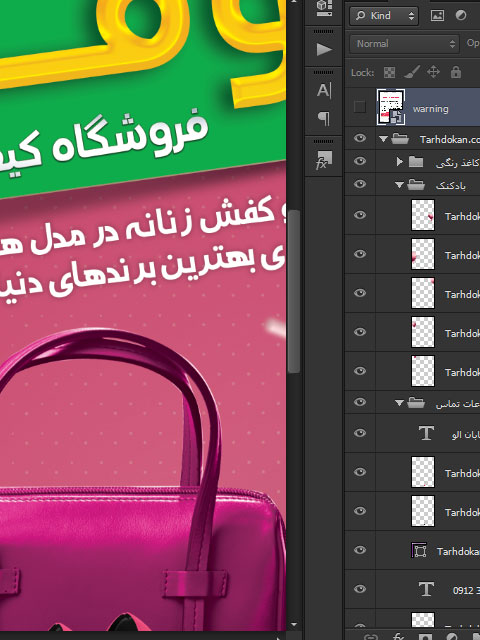Hide the بادکنک group

tap(360, 184)
